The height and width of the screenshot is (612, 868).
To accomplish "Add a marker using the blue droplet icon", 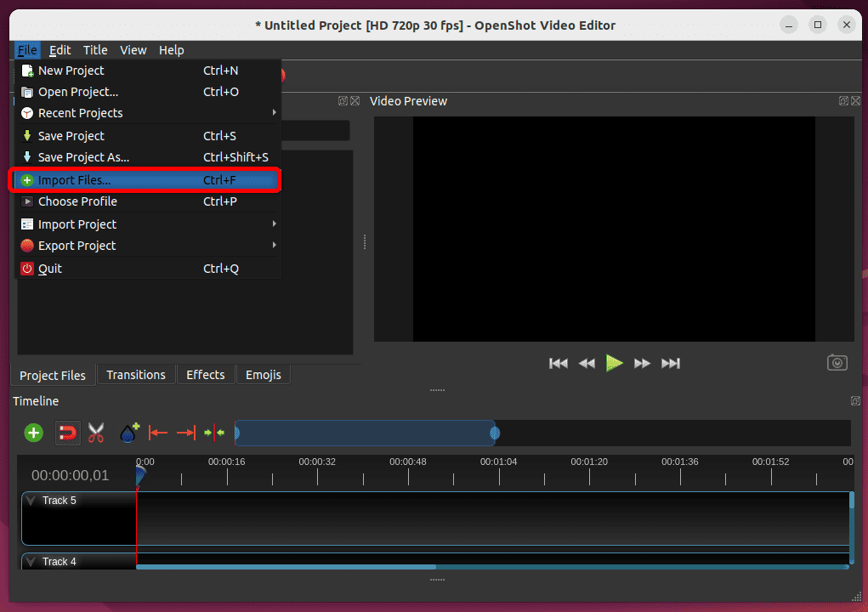I will click(128, 433).
